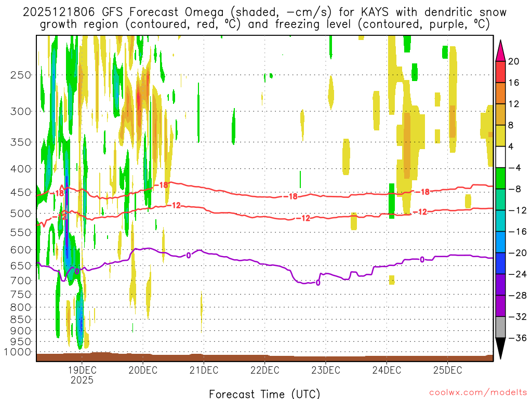532x399 pixels.
Task: Click the 850 pressure level label
Action: pos(21,320)
